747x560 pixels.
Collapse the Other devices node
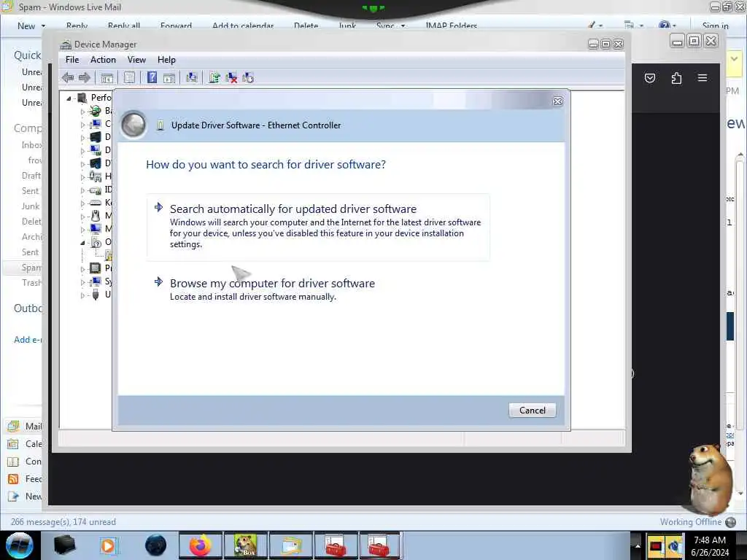(x=82, y=243)
